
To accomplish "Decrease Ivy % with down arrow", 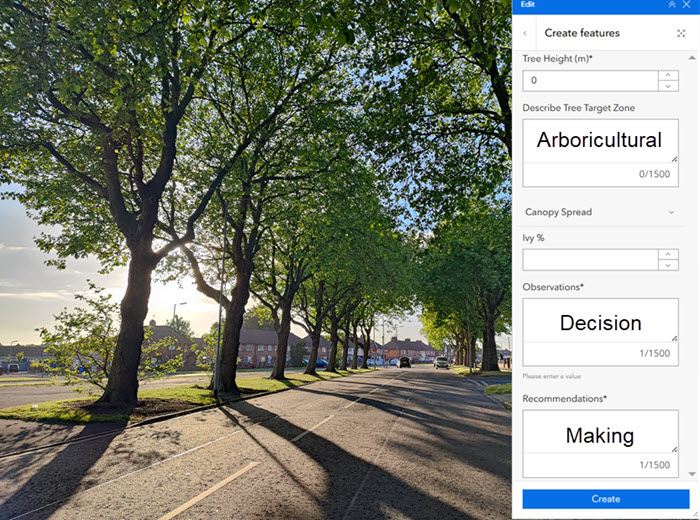I will coord(667,265).
